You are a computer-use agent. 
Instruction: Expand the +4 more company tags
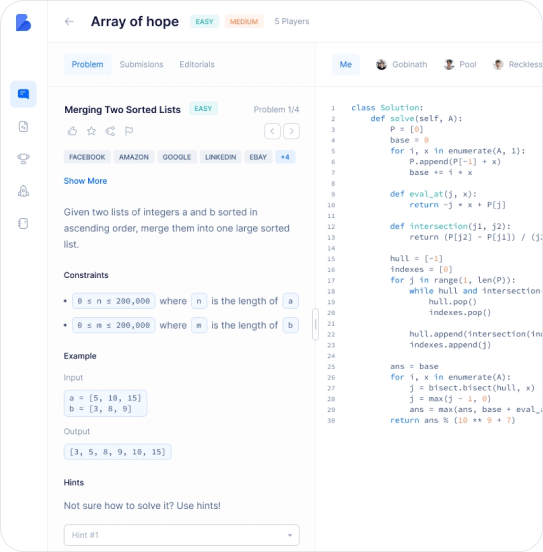click(285, 157)
